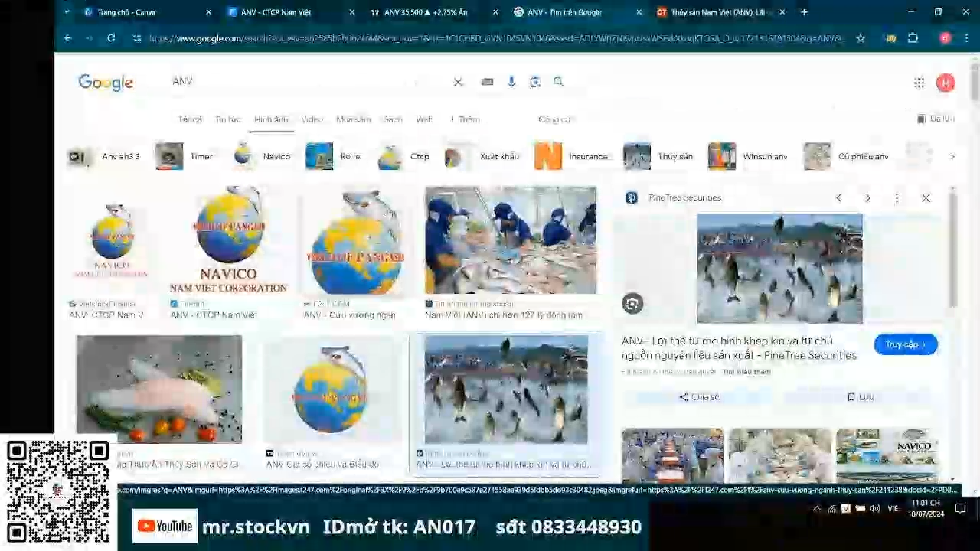Go back in the browser
The image size is (980, 551).
click(67, 38)
